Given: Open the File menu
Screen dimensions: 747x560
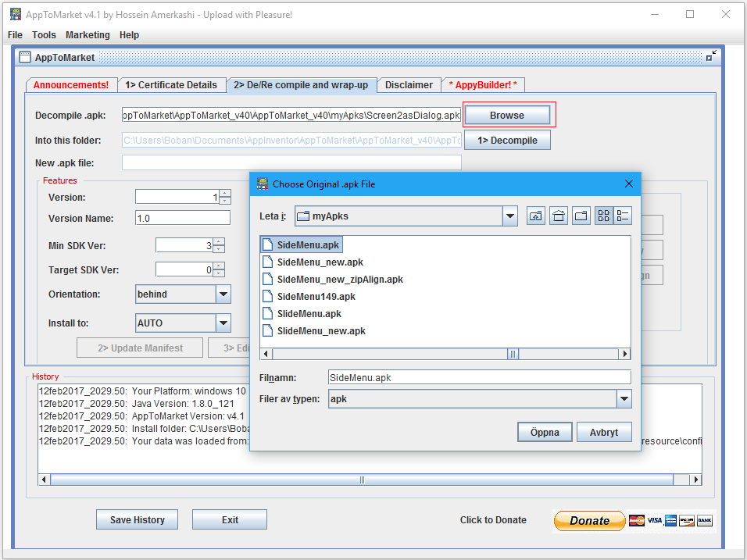Looking at the screenshot, I should pyautogui.click(x=15, y=35).
